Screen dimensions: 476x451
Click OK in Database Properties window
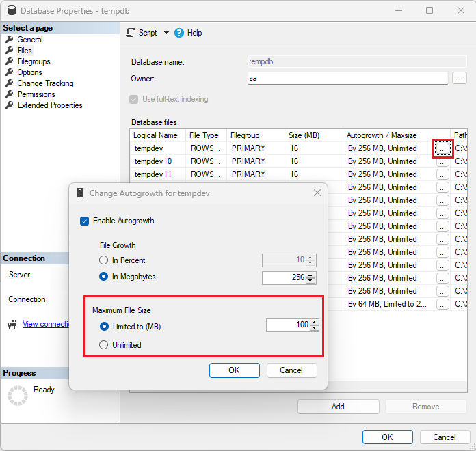387,437
